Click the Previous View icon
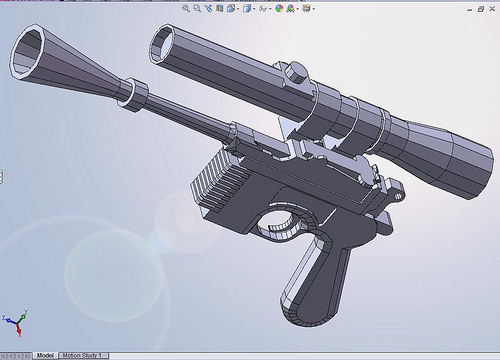 pos(208,8)
